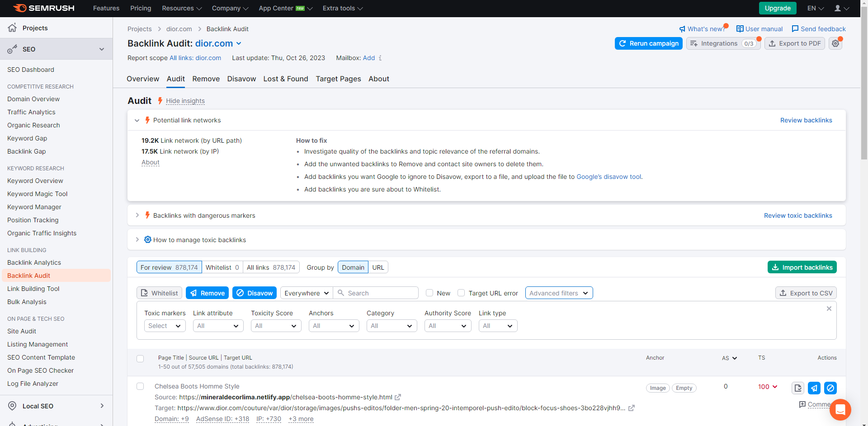
Task: Click the Comment icon on first backlink
Action: click(802, 404)
